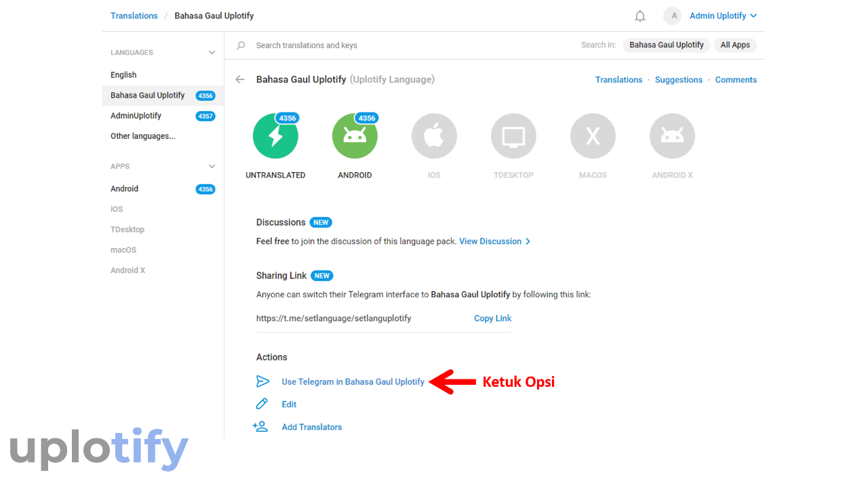Toggle the Bahasa Gaul Uplotify search filter
Screen dimensions: 868x481
666,45
